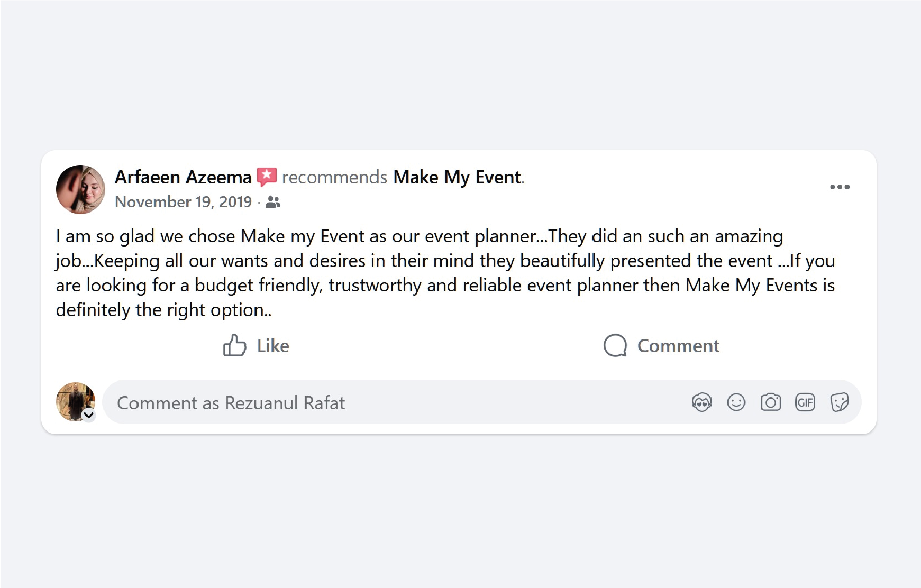Click the speech bubble Comment icon
The height and width of the screenshot is (588, 921).
(615, 346)
